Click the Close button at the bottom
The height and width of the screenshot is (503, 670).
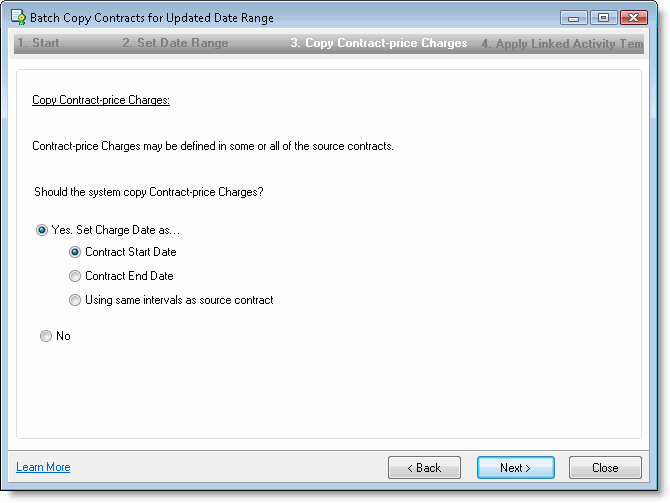coord(605,467)
